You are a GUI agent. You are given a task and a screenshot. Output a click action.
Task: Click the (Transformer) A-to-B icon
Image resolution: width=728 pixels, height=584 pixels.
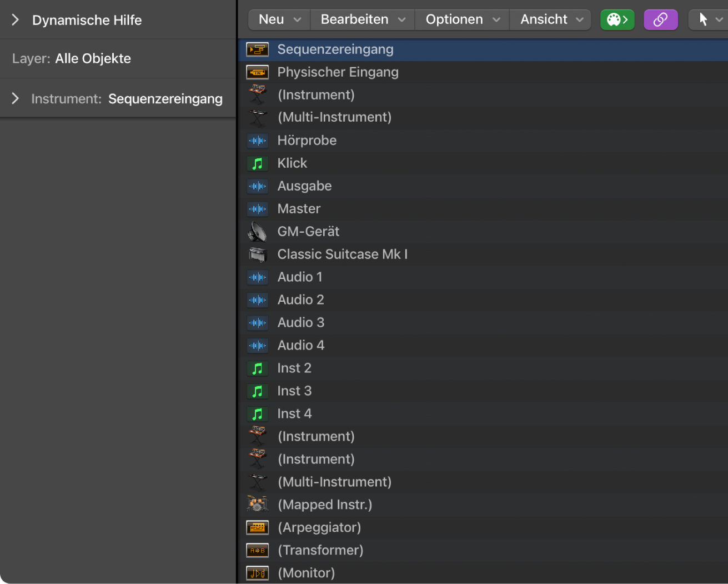pyautogui.click(x=257, y=550)
